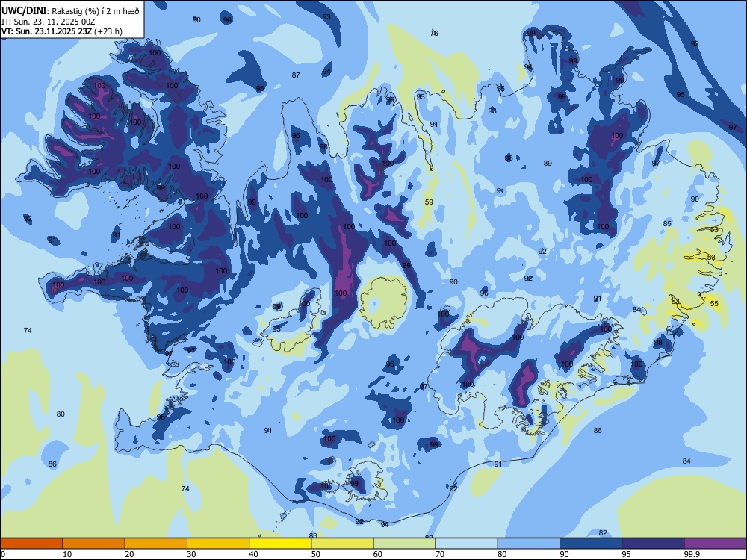747x560 pixels.
Task: Click the light green 60–70 legend swatch
Action: (404, 544)
